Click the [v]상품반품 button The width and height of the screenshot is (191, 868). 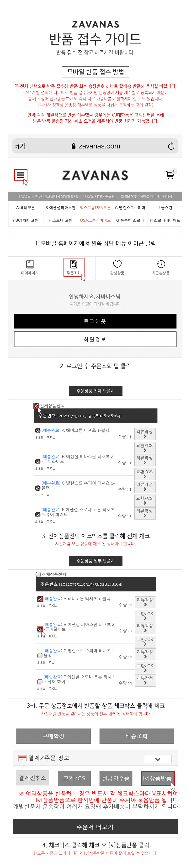click(157, 778)
